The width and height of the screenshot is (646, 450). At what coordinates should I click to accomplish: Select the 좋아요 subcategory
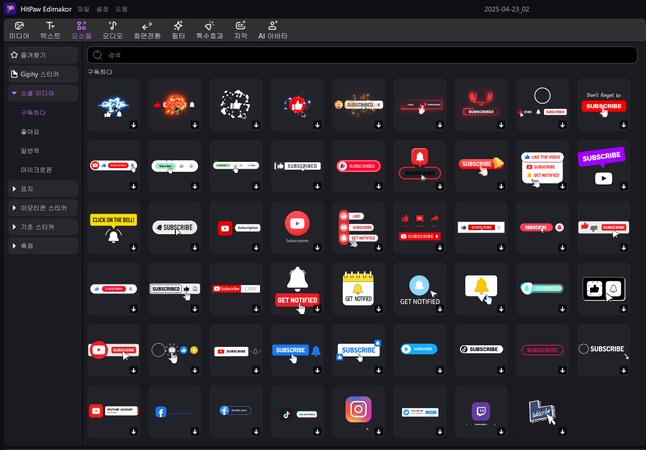(30, 132)
